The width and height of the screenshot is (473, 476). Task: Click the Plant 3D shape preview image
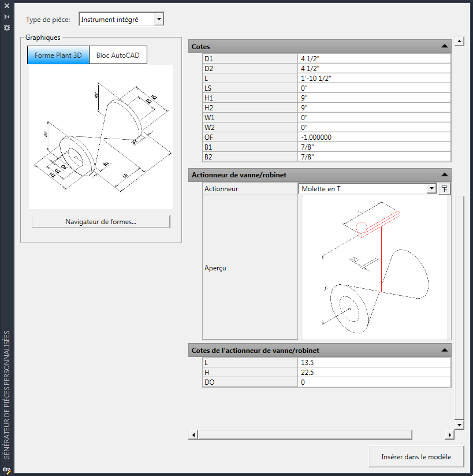pyautogui.click(x=101, y=136)
